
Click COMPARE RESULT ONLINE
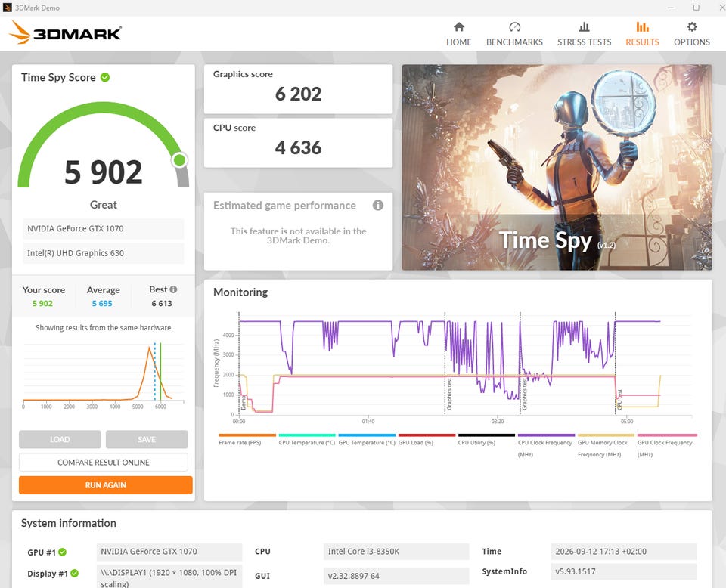pos(104,463)
